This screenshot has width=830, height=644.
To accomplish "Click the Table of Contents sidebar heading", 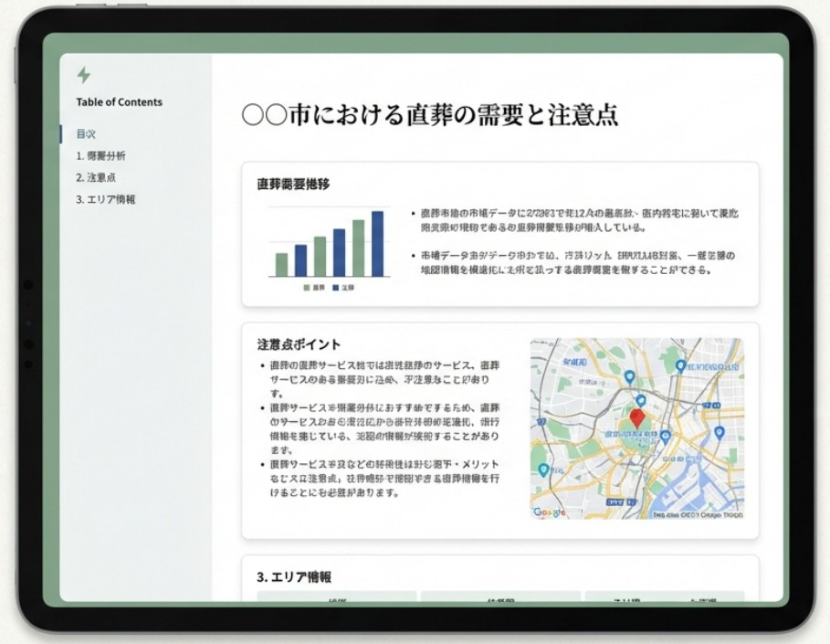I will [x=120, y=102].
